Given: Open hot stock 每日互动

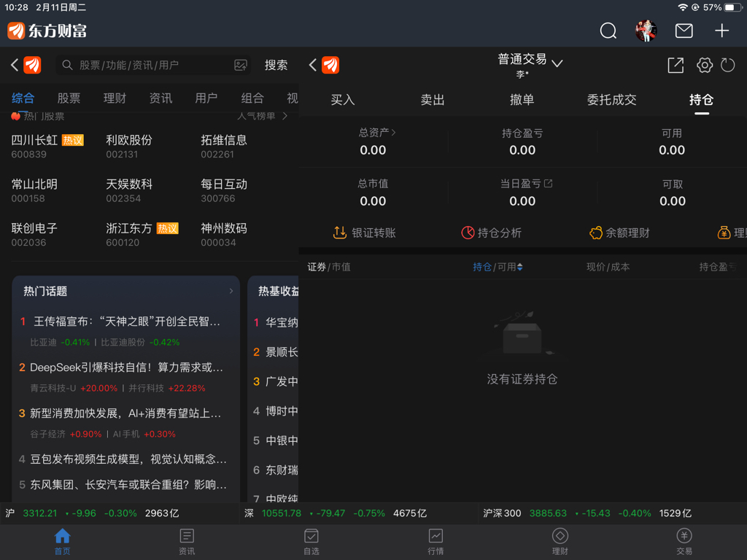Looking at the screenshot, I should click(223, 190).
